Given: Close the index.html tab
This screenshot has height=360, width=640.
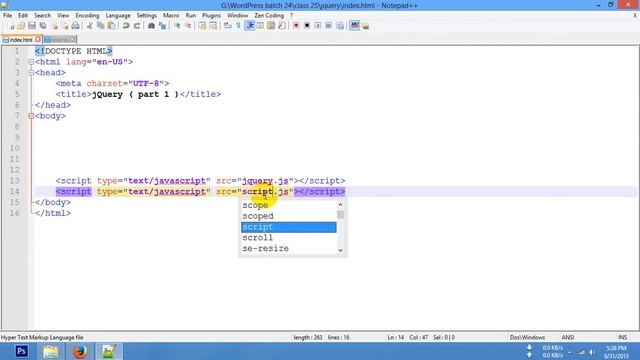Looking at the screenshot, I should coord(38,40).
